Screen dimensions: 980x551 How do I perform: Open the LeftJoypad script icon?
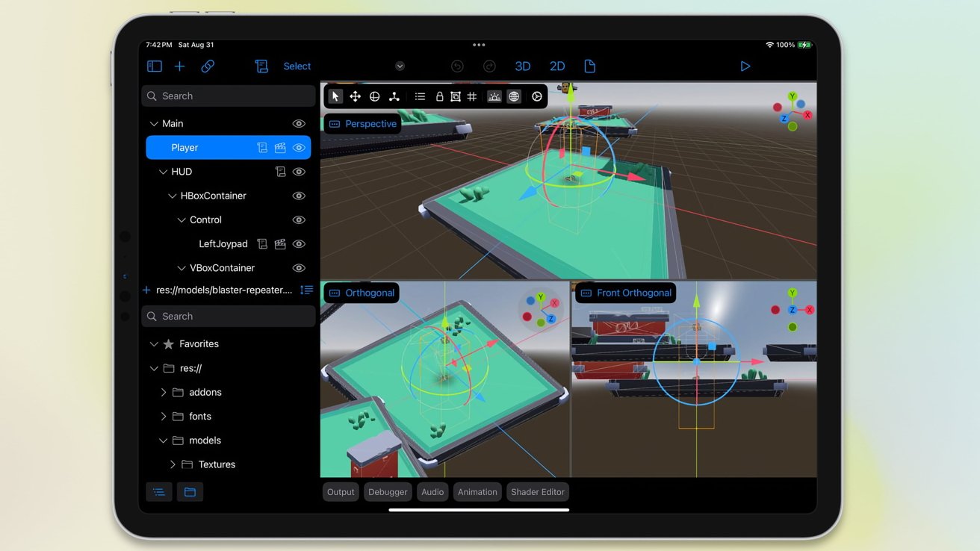tap(262, 244)
